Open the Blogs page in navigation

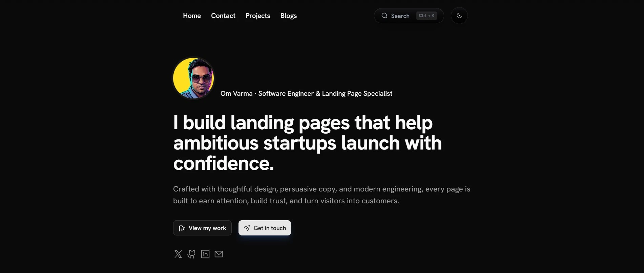click(289, 16)
